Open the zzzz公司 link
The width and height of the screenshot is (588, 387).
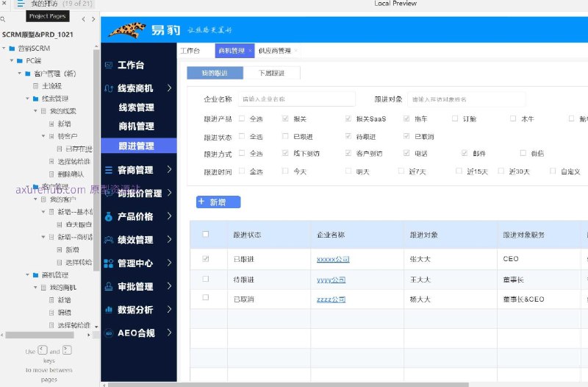331,299
